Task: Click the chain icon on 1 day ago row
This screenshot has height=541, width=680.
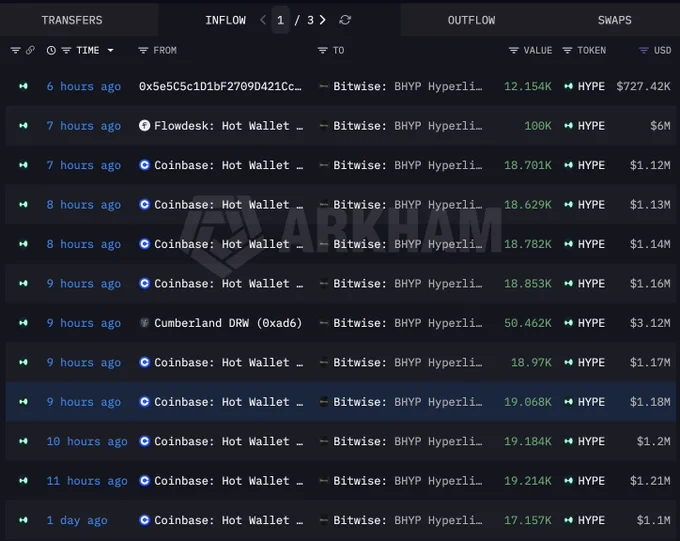Action: pos(23,520)
